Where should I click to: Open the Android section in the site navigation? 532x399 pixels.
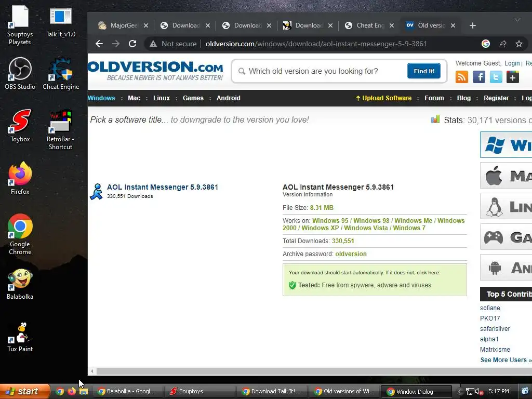[229, 98]
